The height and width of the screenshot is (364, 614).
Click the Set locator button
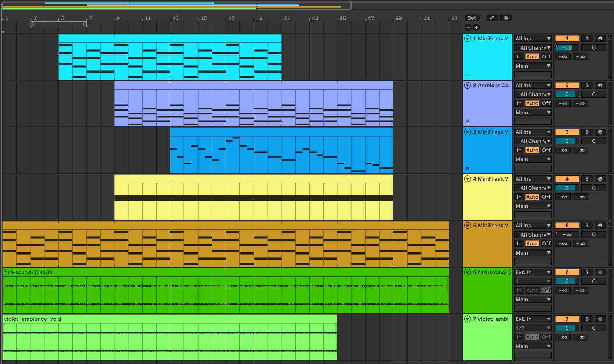[x=472, y=18]
